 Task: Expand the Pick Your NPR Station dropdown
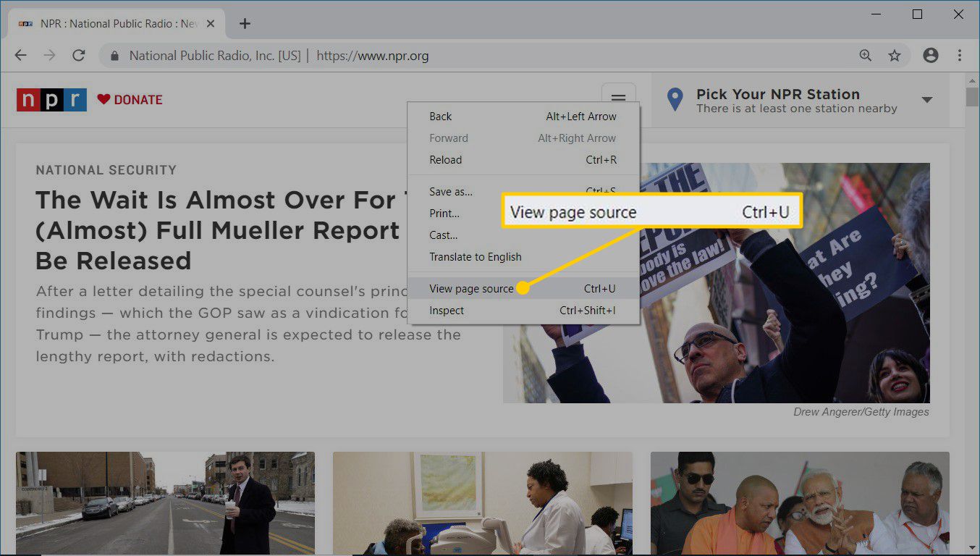(x=926, y=100)
